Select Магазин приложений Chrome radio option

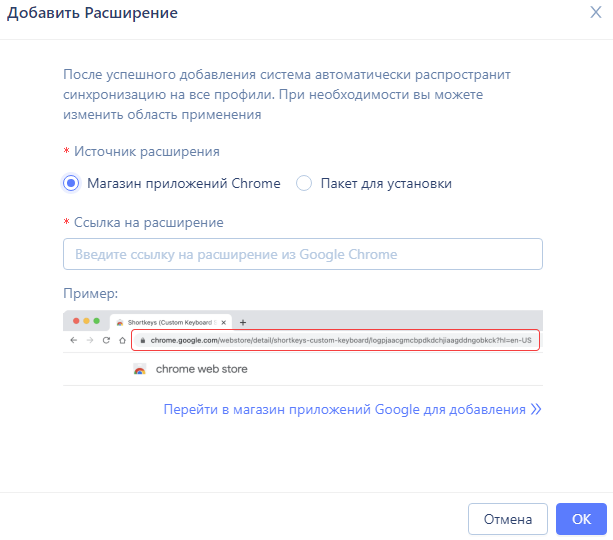(x=71, y=183)
